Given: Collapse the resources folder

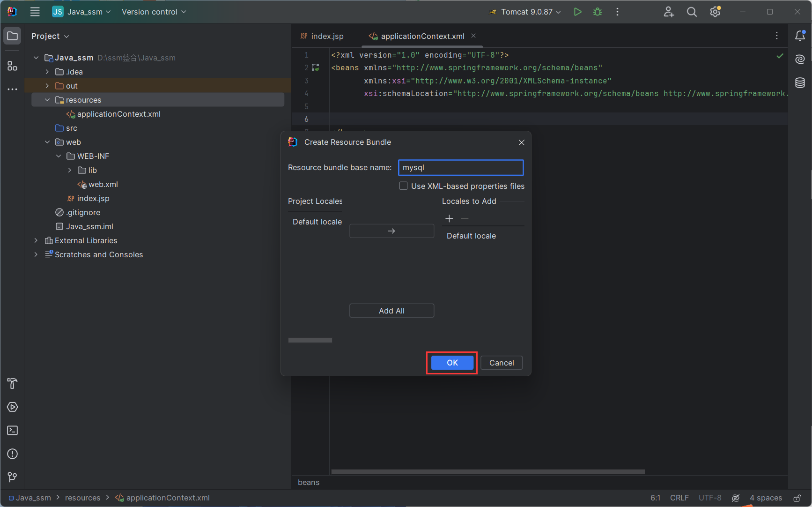Looking at the screenshot, I should click(47, 100).
